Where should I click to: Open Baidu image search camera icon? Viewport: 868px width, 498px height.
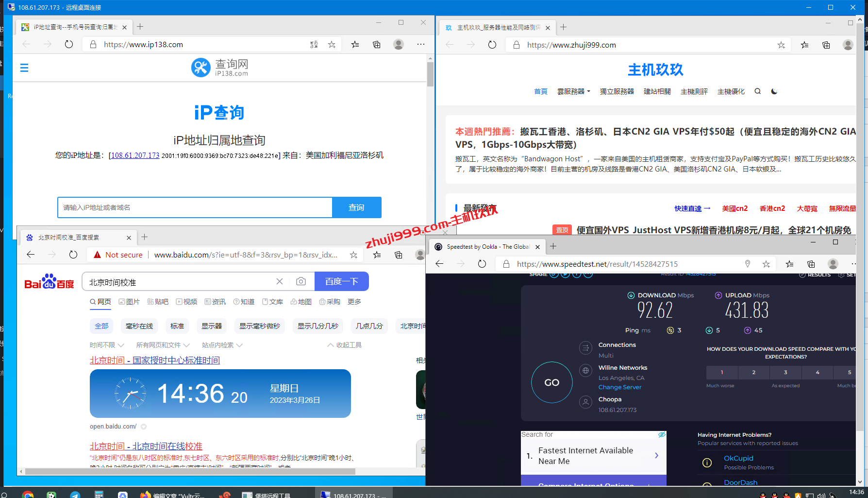pos(301,281)
